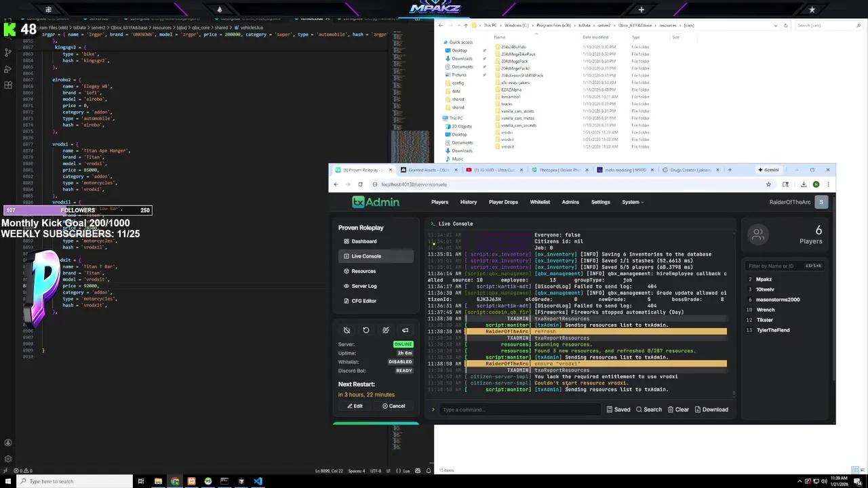Viewport: 868px width, 488px height.
Task: Download the console log
Action: click(711, 409)
